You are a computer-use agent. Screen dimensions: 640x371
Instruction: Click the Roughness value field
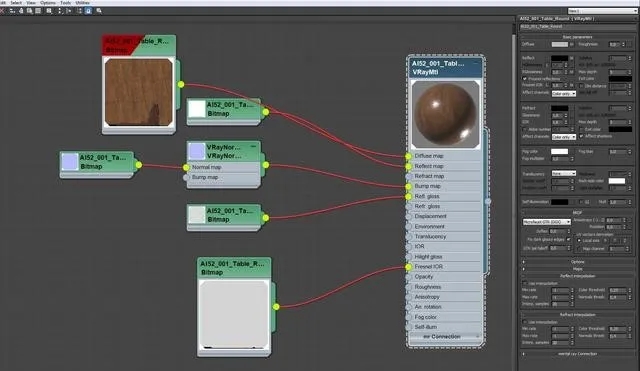(x=614, y=44)
